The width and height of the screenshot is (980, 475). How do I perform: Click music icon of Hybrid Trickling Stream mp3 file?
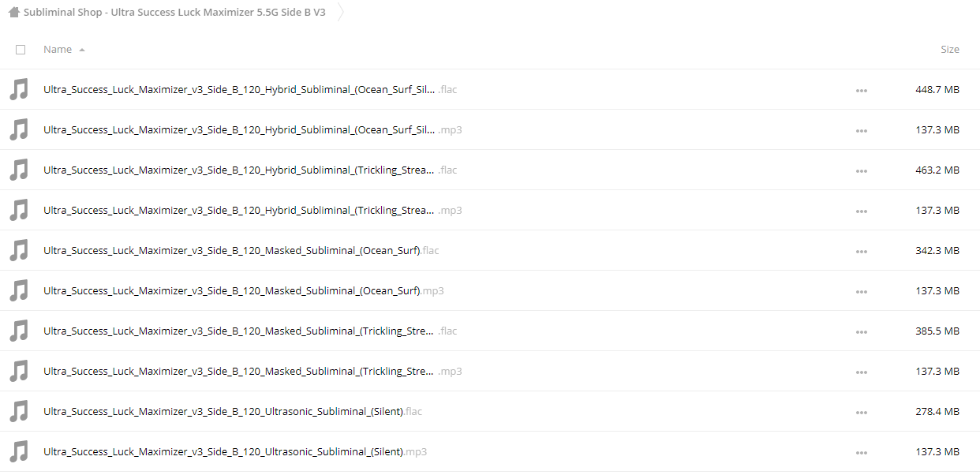(19, 210)
